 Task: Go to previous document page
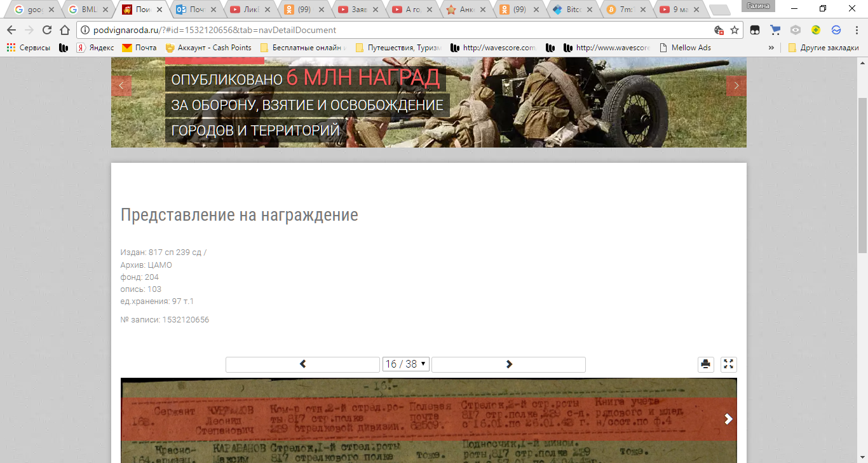coord(302,364)
